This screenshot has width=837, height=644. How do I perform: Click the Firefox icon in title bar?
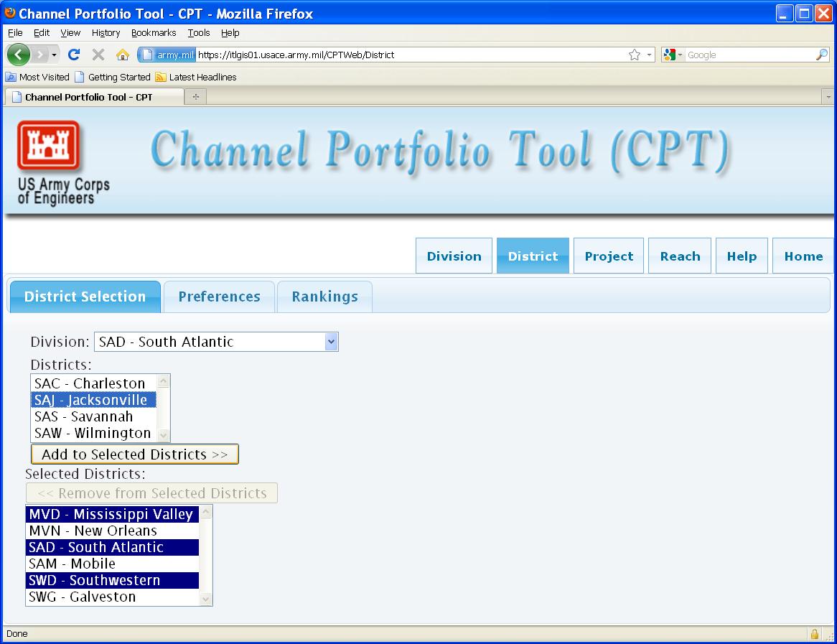tap(10, 13)
